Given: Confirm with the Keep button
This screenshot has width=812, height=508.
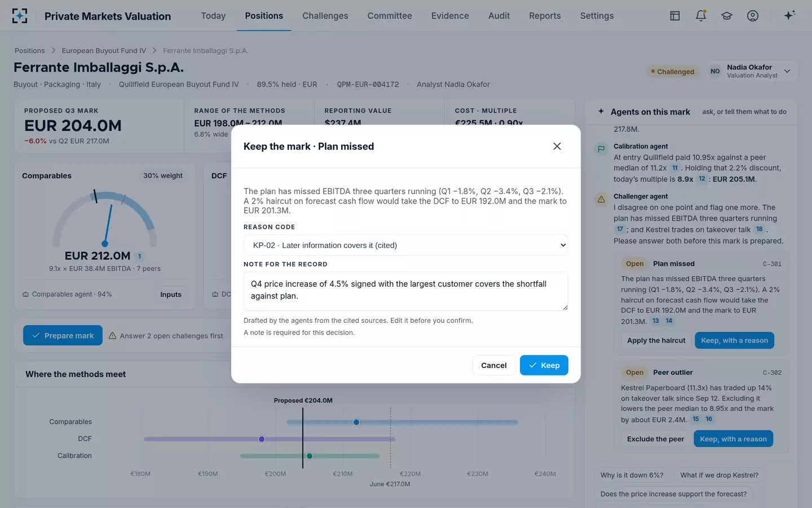Looking at the screenshot, I should point(544,365).
